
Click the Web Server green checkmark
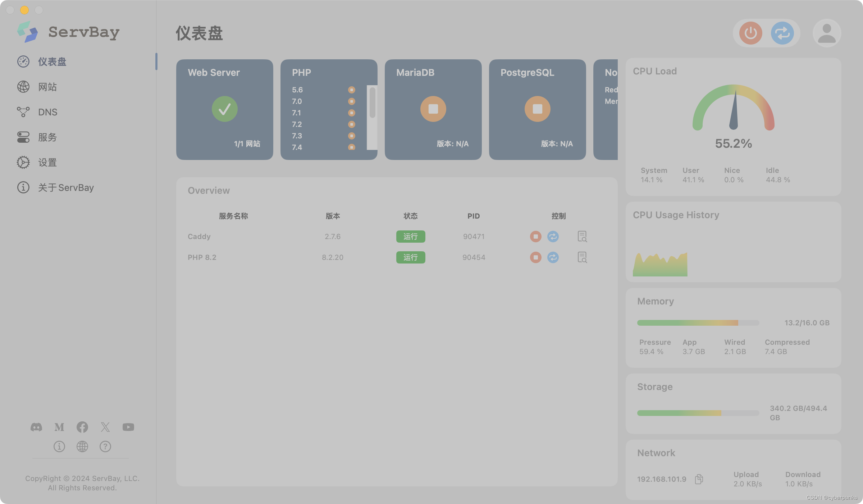[x=225, y=109]
